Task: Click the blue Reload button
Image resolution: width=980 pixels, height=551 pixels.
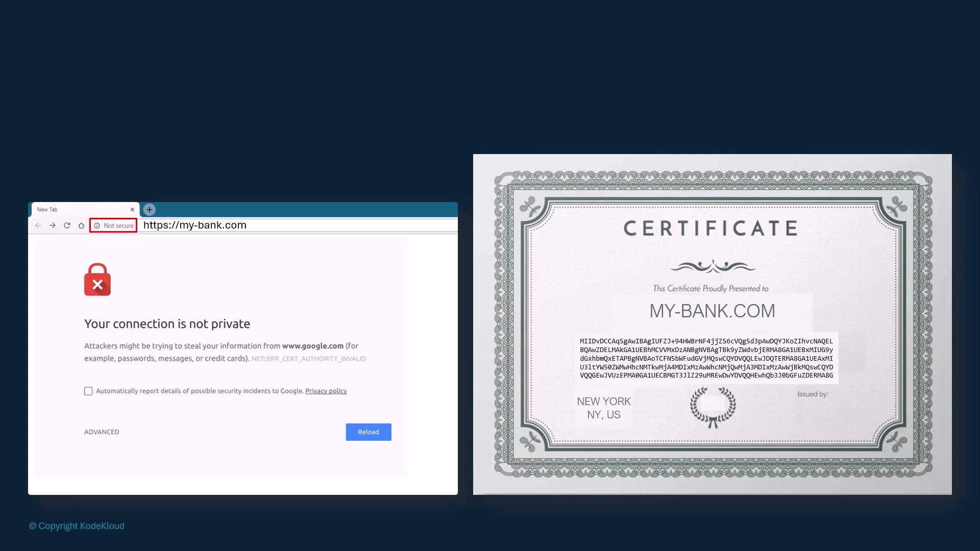Action: click(369, 432)
